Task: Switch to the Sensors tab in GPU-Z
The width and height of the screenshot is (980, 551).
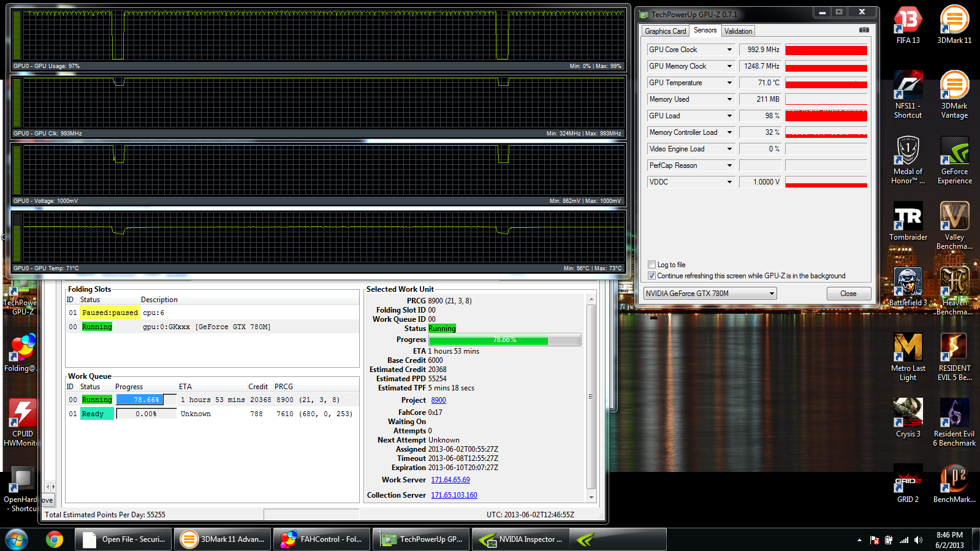Action: pyautogui.click(x=705, y=30)
